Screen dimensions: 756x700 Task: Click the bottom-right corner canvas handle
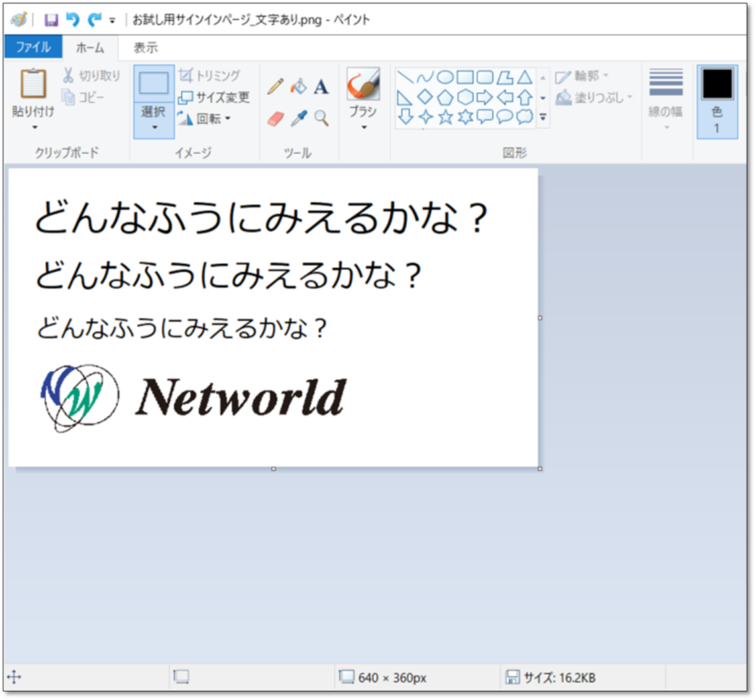point(540,469)
